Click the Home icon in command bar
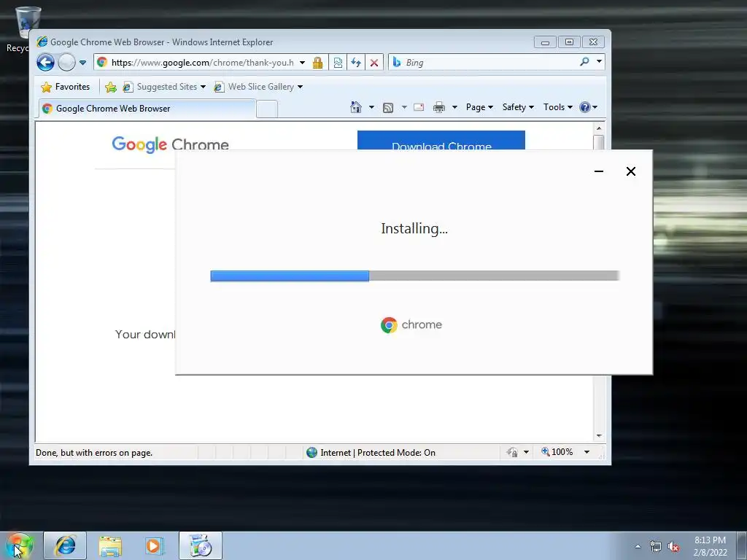Screen dimensions: 747x560 tap(356, 107)
